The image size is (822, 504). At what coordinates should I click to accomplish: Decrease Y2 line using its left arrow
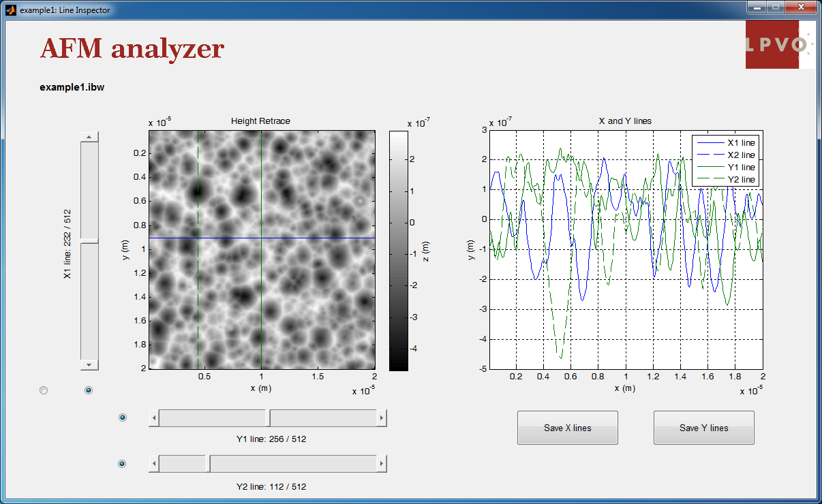(154, 464)
